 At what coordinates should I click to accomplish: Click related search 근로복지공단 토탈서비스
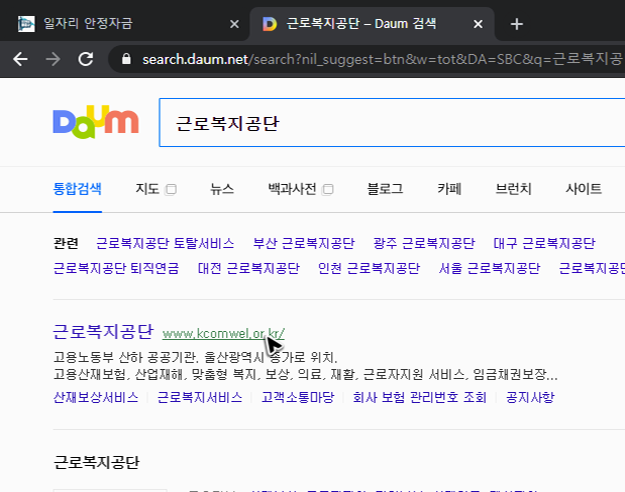[165, 243]
